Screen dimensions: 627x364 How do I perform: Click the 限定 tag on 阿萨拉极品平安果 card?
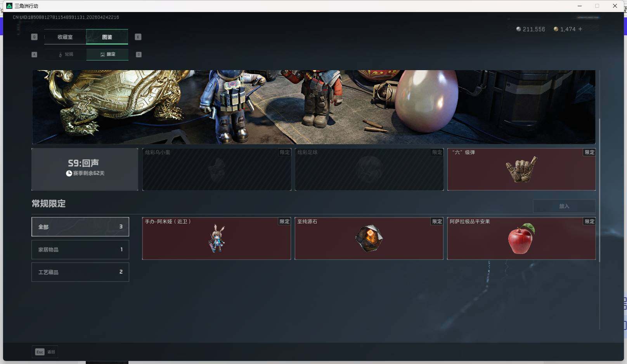click(590, 221)
